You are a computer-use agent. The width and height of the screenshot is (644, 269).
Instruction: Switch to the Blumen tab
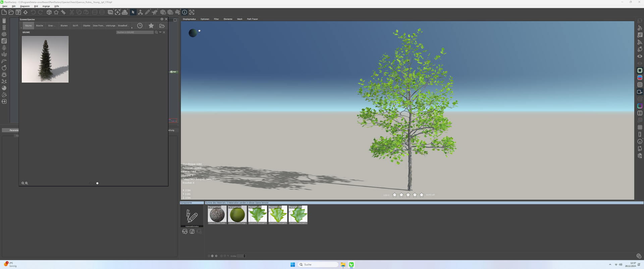(64, 26)
